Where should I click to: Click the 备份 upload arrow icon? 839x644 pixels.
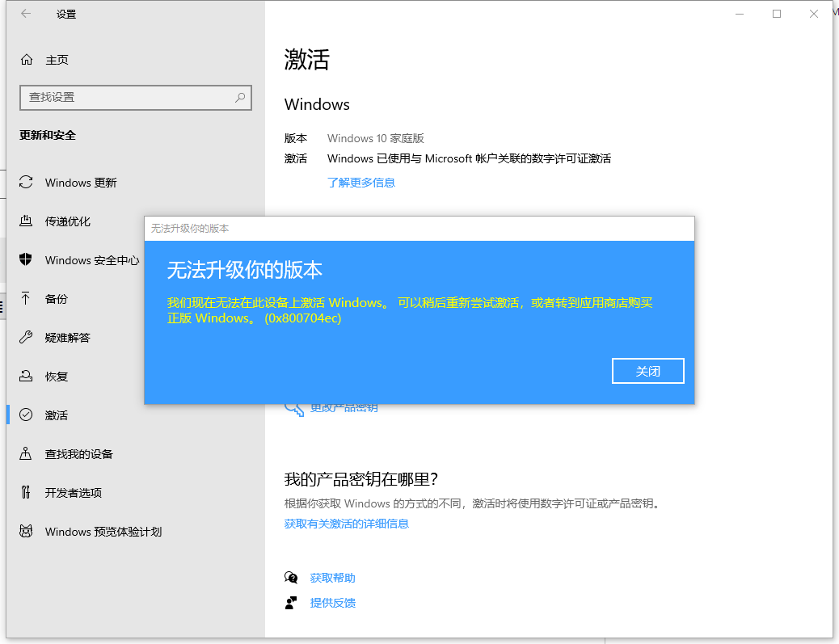pos(26,298)
